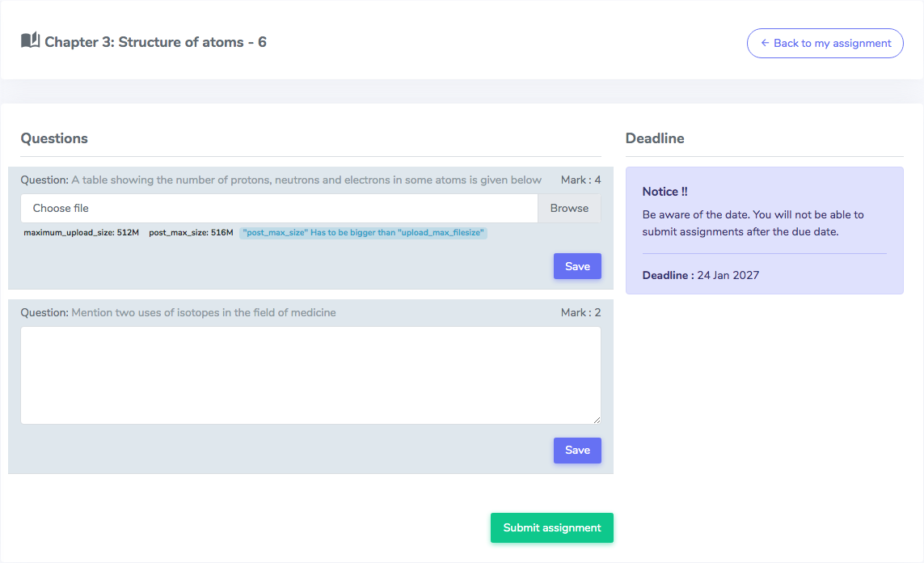Click the post_max_size: 516M text
924x563 pixels.
pos(191,232)
